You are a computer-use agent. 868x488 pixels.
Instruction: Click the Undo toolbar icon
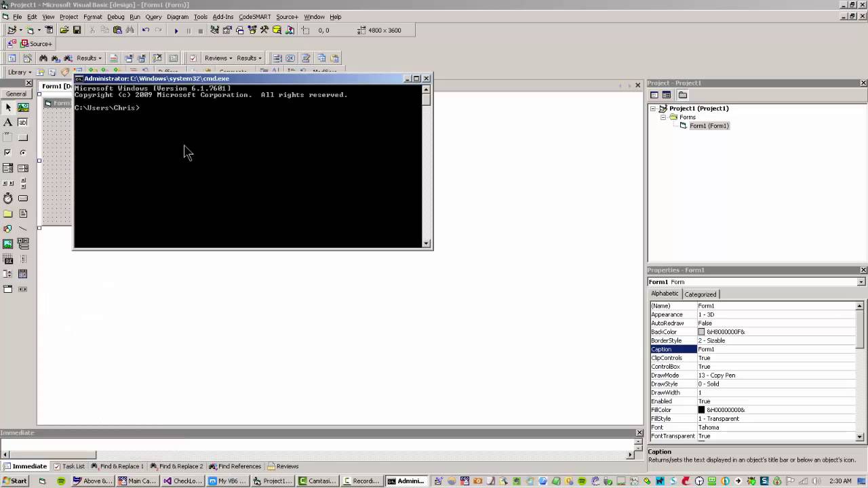(145, 30)
